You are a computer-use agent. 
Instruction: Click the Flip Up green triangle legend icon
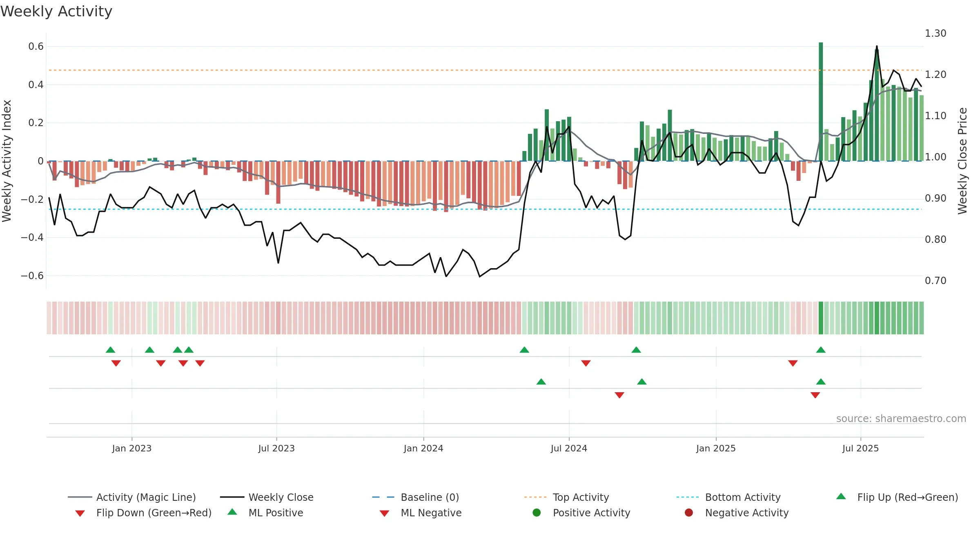click(841, 496)
